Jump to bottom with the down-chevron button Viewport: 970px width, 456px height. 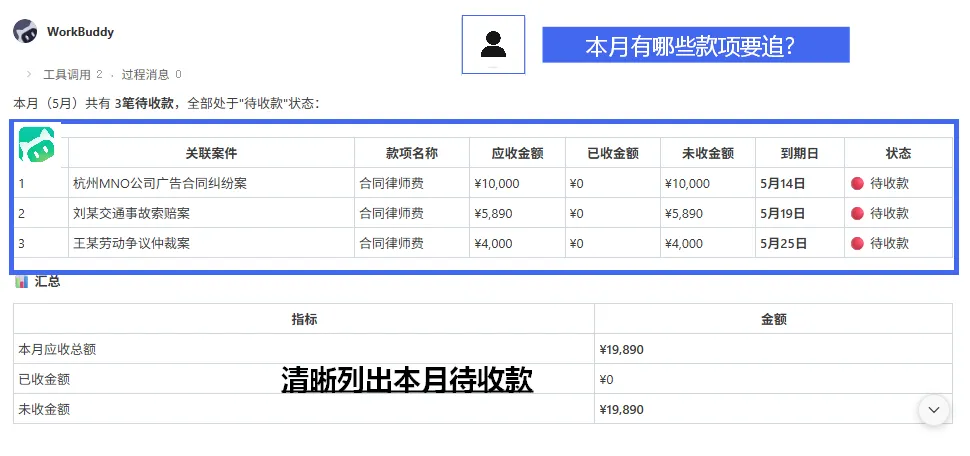coord(934,410)
